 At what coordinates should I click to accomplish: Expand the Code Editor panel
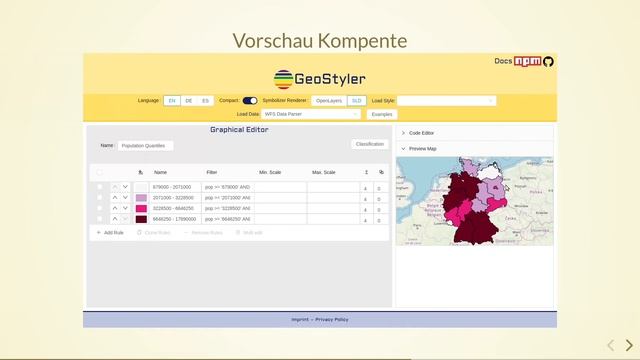point(474,133)
